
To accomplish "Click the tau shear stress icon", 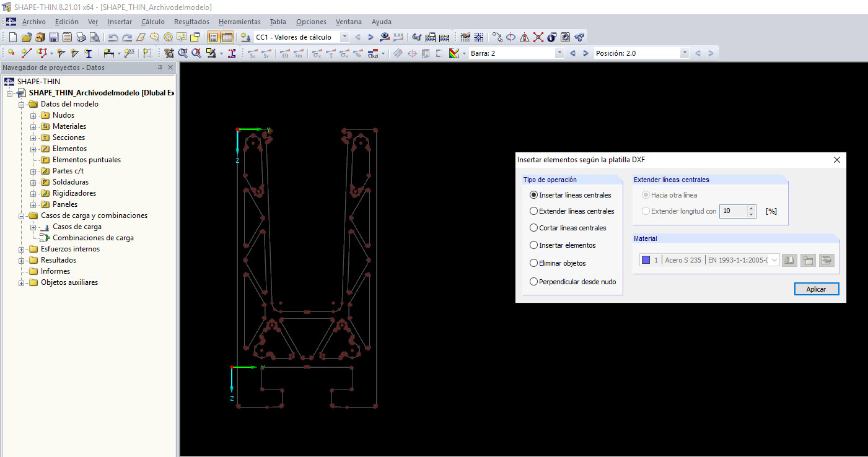I will 330,53.
